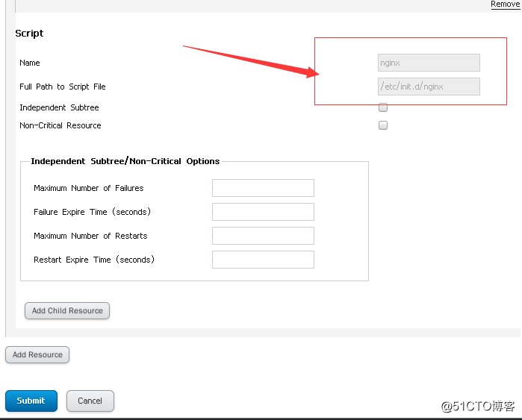Enable the Independent Subtree checkbox
522x420 pixels.
point(383,107)
